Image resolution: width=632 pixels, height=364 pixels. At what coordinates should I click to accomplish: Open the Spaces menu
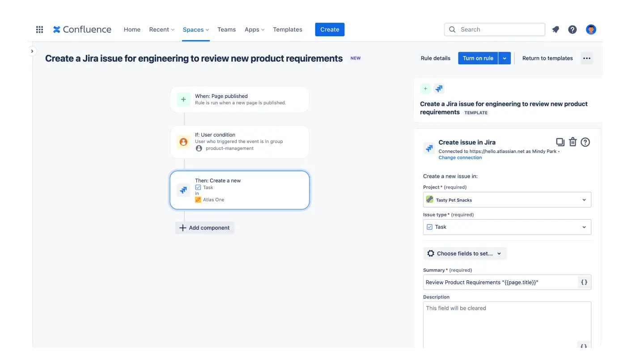point(196,30)
